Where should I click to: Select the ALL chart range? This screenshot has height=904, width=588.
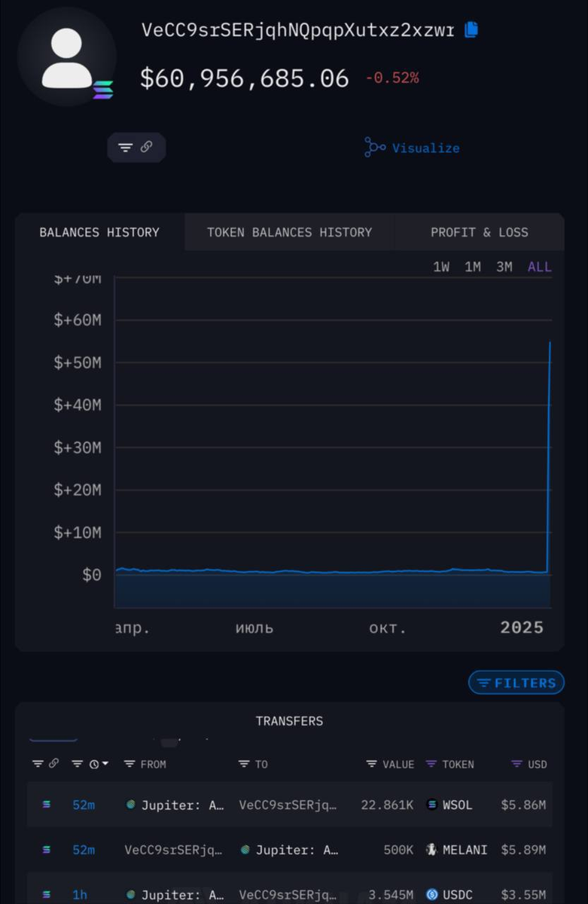point(540,267)
